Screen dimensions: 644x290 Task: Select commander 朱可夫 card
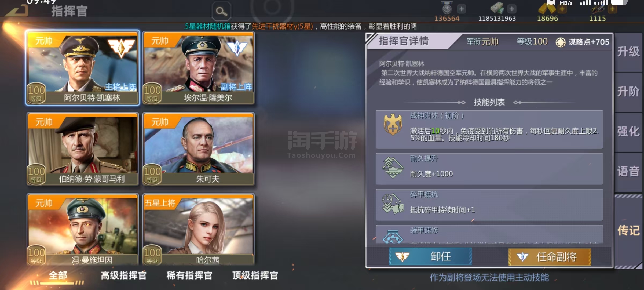pos(199,149)
